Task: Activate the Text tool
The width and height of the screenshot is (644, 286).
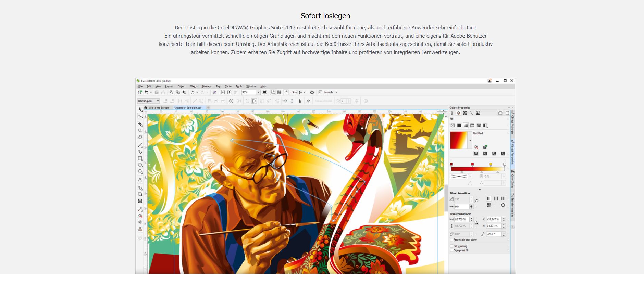Action: click(x=140, y=180)
